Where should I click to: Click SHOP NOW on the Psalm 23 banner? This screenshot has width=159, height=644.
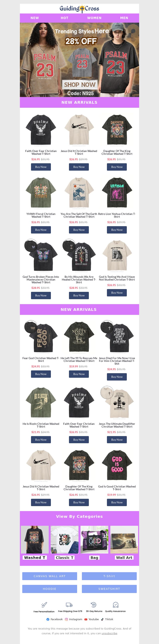click(x=80, y=85)
